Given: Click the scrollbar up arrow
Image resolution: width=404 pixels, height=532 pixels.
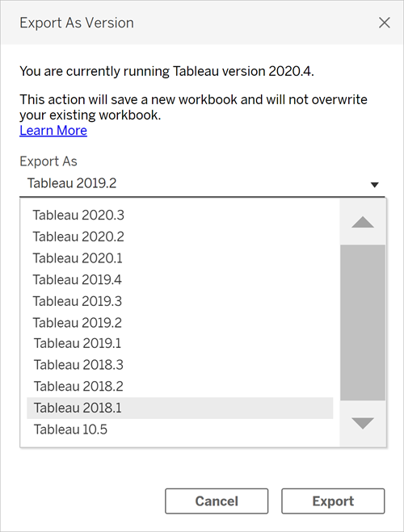Looking at the screenshot, I should 363,222.
